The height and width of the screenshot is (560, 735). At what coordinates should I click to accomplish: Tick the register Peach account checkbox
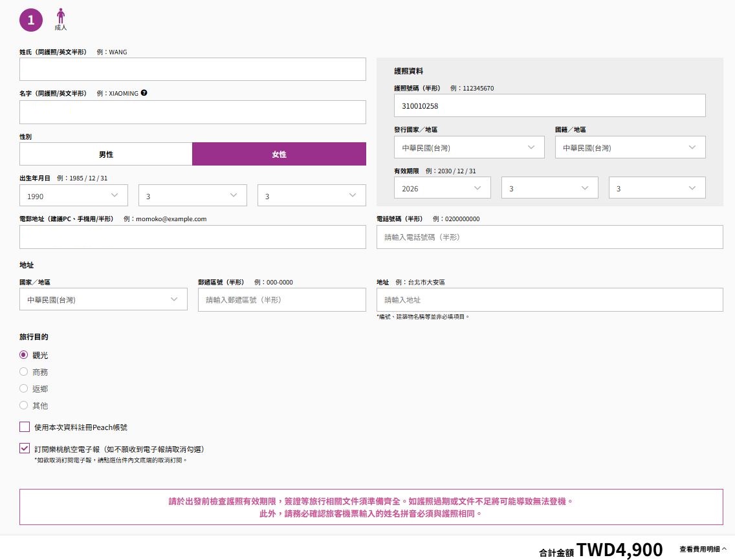pyautogui.click(x=25, y=427)
